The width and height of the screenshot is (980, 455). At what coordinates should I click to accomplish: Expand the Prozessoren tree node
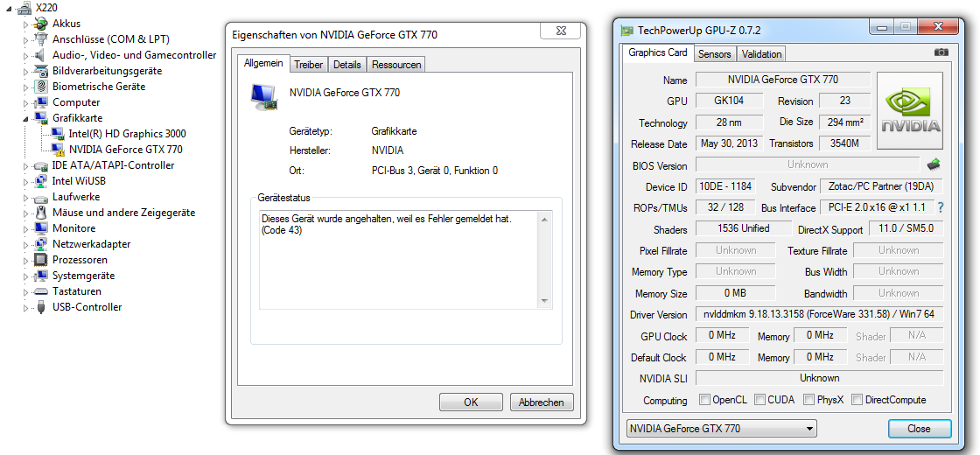(x=25, y=260)
